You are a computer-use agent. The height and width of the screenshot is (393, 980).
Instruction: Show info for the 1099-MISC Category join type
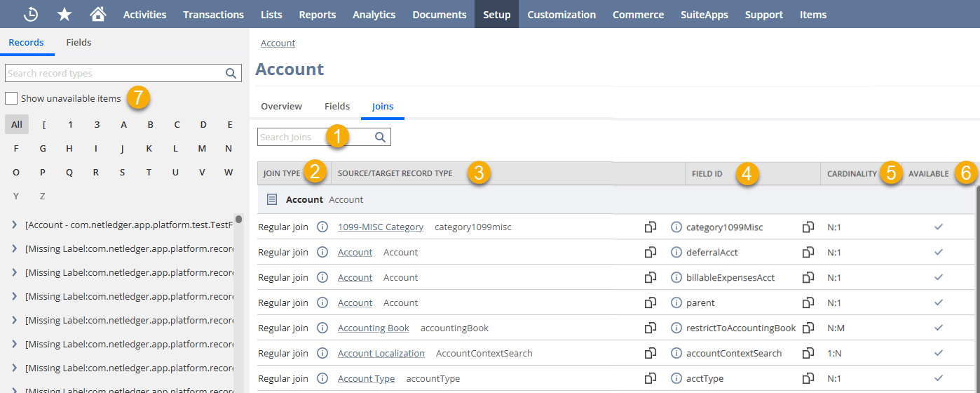[x=322, y=227]
